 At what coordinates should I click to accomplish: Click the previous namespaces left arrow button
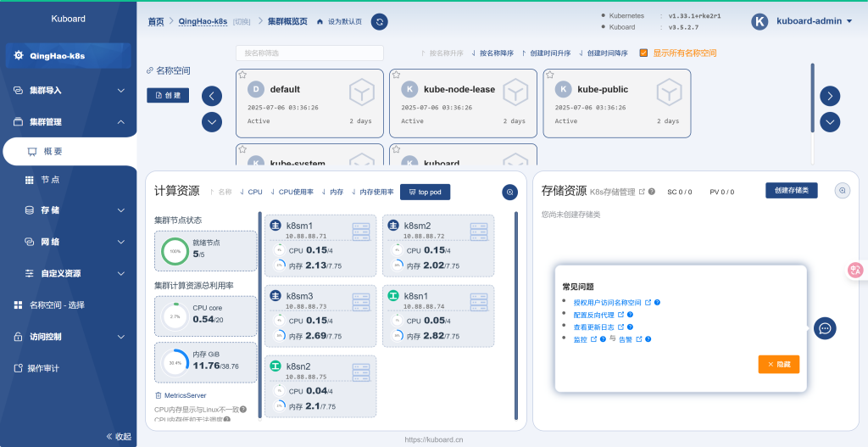click(x=212, y=95)
